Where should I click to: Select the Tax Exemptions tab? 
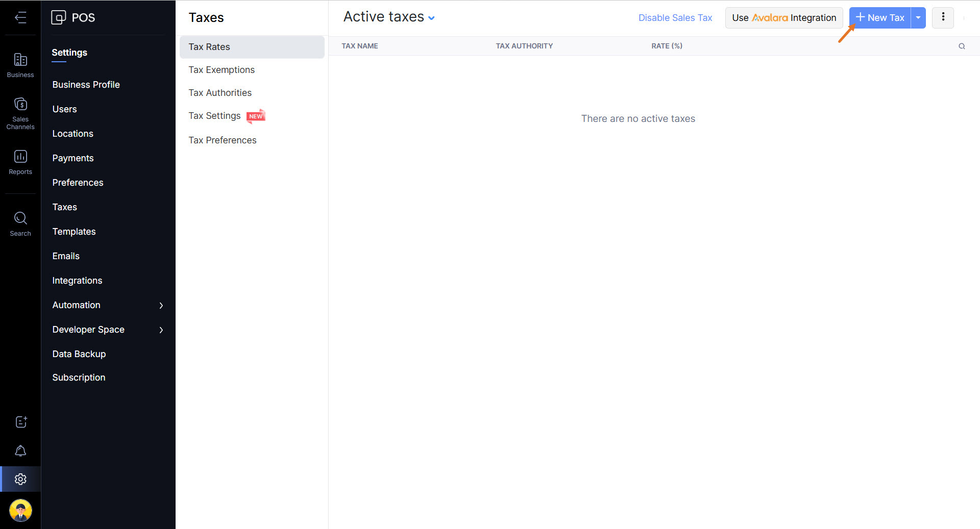(222, 70)
